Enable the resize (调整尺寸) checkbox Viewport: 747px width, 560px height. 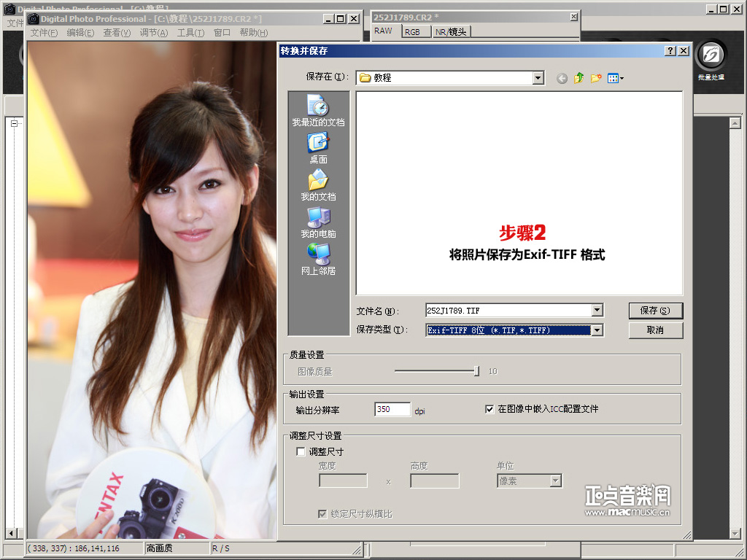coord(301,452)
